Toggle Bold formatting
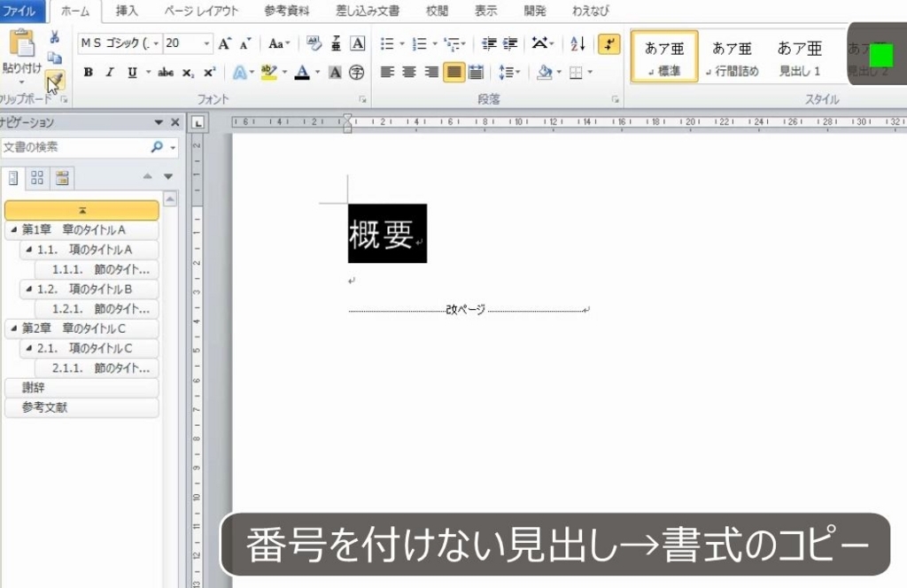This screenshot has height=588, width=907. pos(88,73)
